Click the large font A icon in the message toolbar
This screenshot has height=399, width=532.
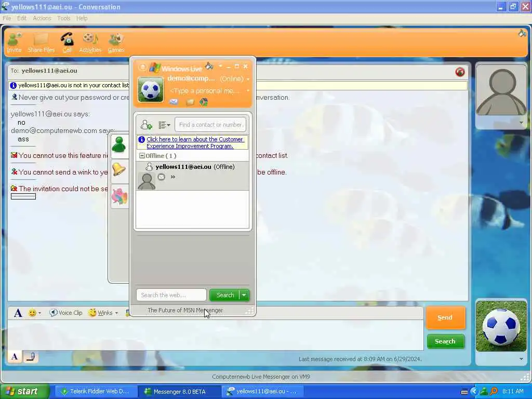pyautogui.click(x=18, y=312)
